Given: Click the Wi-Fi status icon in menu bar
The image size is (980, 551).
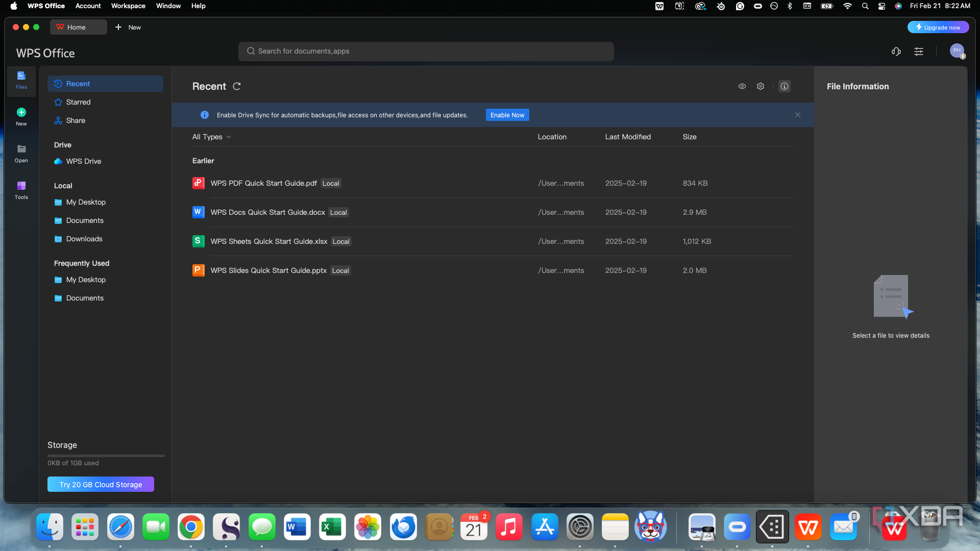Looking at the screenshot, I should (x=847, y=6).
